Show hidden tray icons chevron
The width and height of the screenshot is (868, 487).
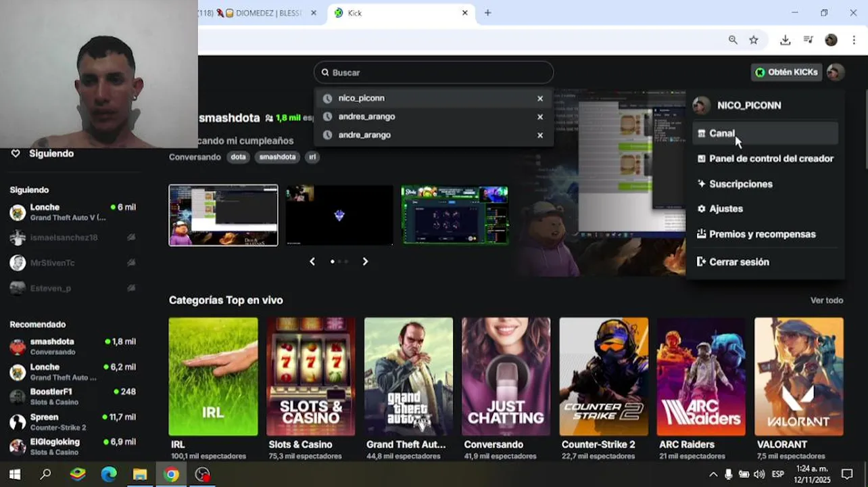click(x=713, y=474)
